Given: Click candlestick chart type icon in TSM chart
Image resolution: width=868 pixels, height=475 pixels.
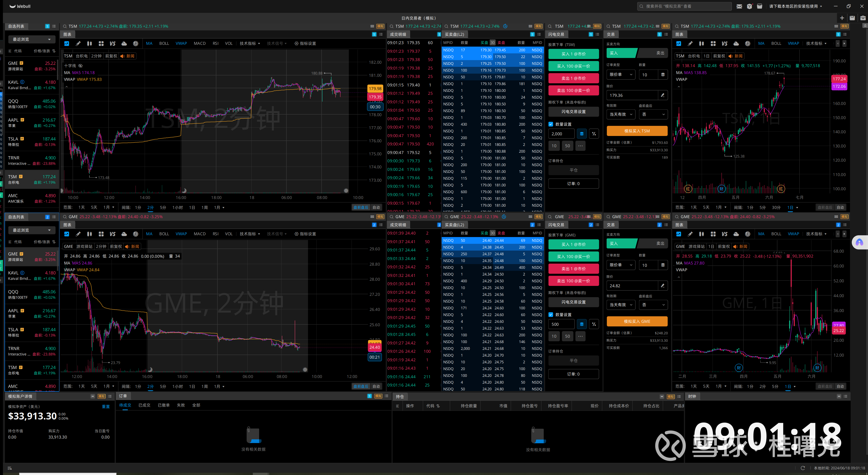Looking at the screenshot, I should click(89, 43).
